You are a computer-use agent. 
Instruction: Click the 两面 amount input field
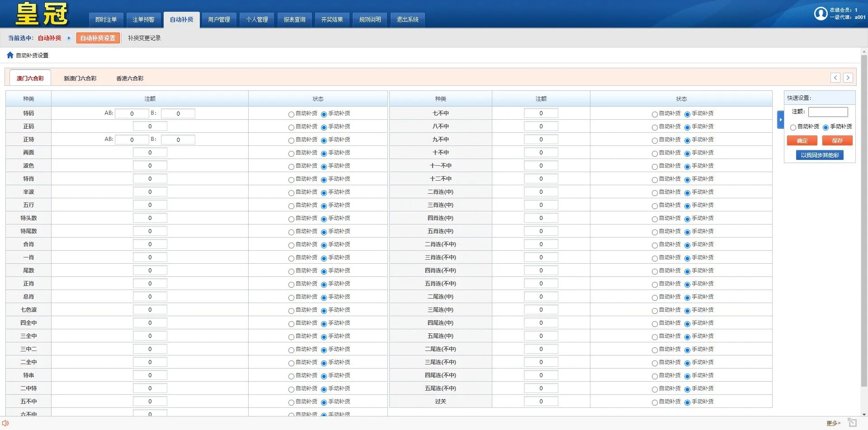(x=150, y=153)
